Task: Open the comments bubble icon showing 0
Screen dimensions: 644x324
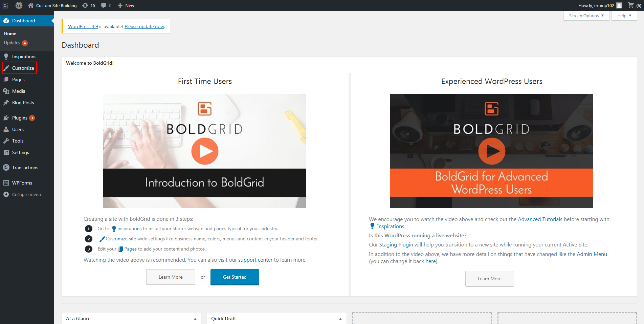Action: tap(104, 5)
